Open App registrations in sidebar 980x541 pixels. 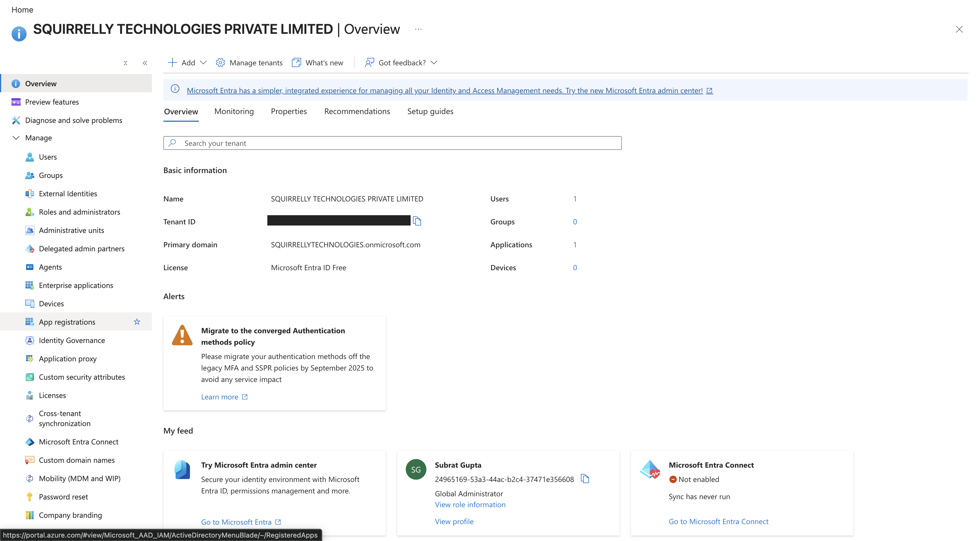tap(76, 322)
